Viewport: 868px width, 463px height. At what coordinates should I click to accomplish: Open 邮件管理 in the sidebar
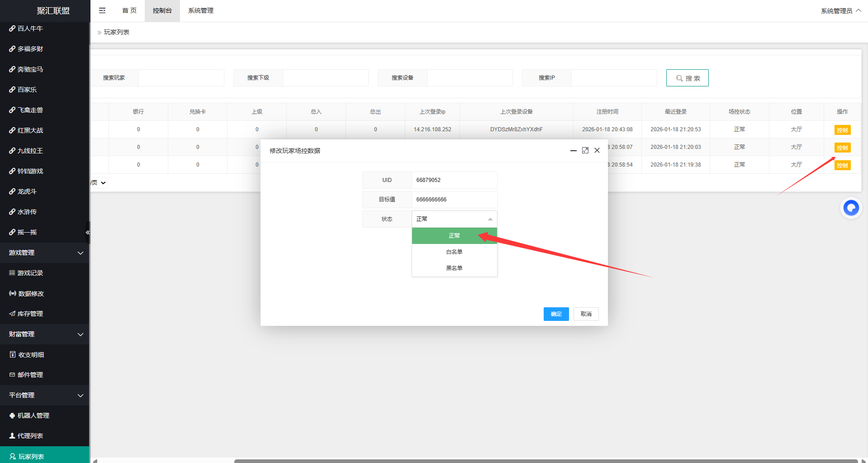(30, 375)
